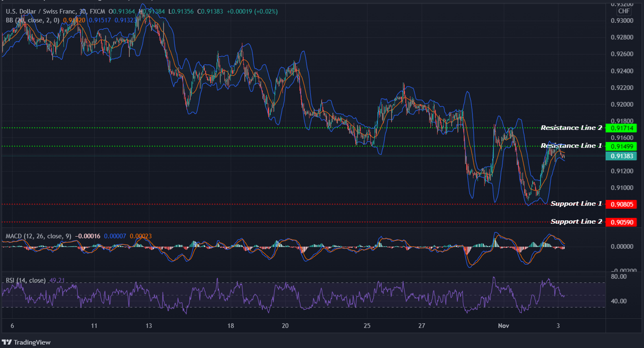Click the Resistance Line 1 label

pos(571,146)
